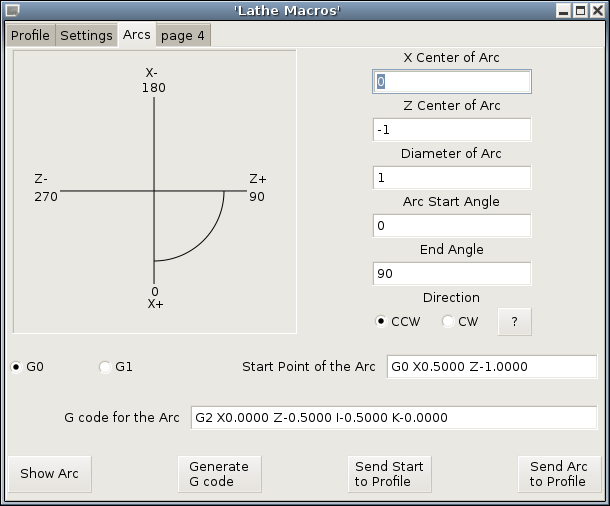Open the window menu icon in title bar

point(12,11)
